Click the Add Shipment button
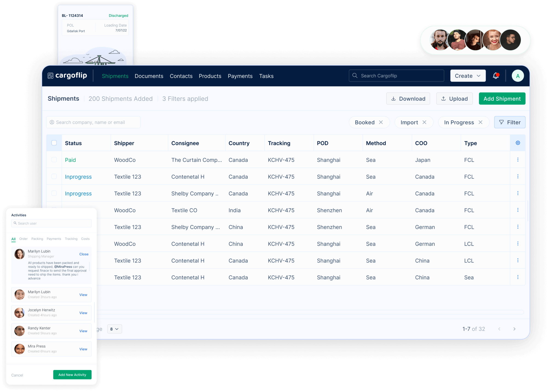The height and width of the screenshot is (392, 552). [502, 98]
